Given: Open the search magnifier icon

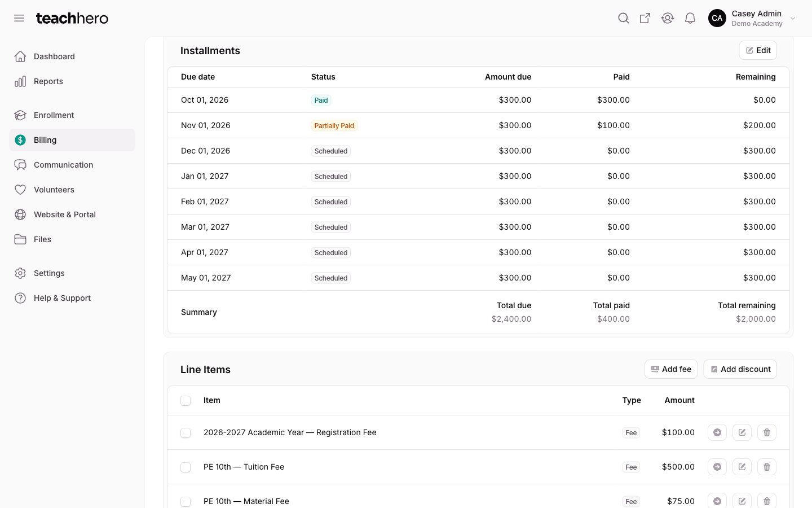Looking at the screenshot, I should tap(623, 18).
